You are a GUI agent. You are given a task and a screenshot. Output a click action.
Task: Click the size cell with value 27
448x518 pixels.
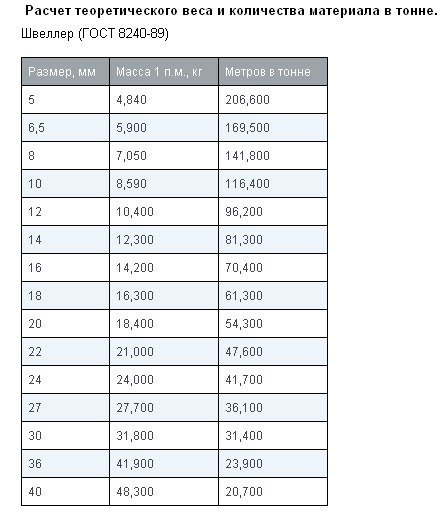(x=65, y=408)
